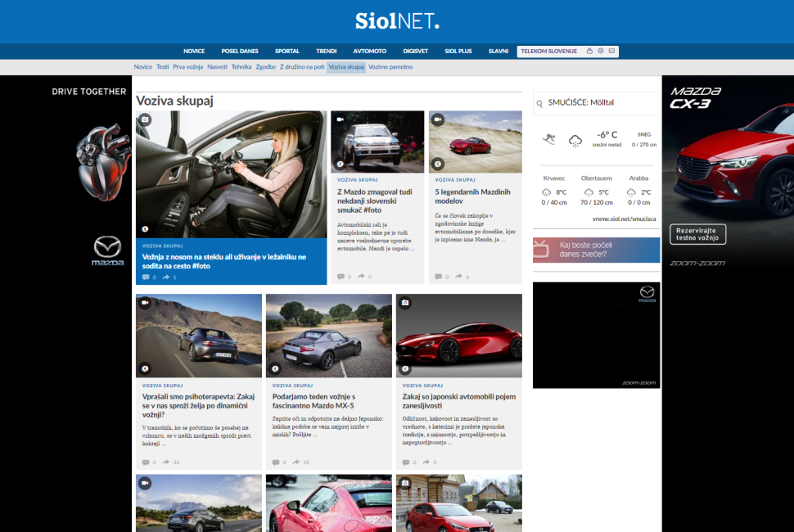Select Zgodbe submenu tab
The width and height of the screenshot is (794, 532).
266,67
